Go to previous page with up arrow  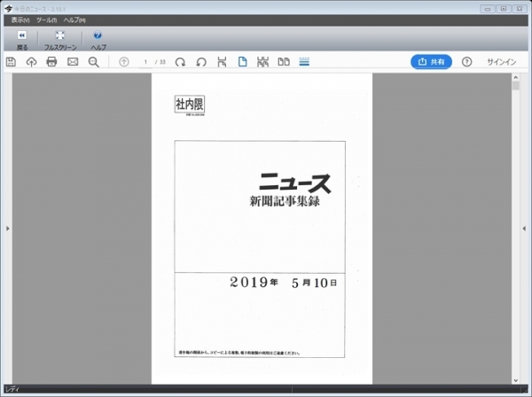(123, 62)
